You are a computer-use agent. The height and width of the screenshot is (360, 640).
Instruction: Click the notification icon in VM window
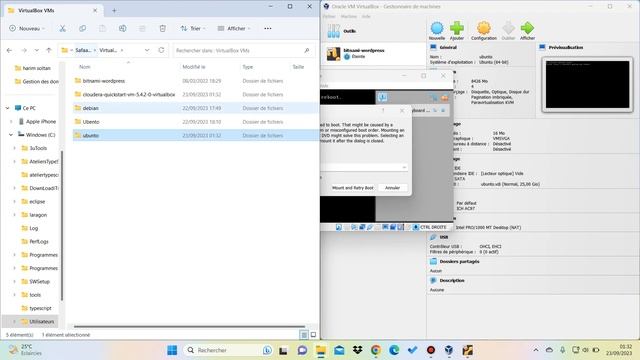coord(382,97)
